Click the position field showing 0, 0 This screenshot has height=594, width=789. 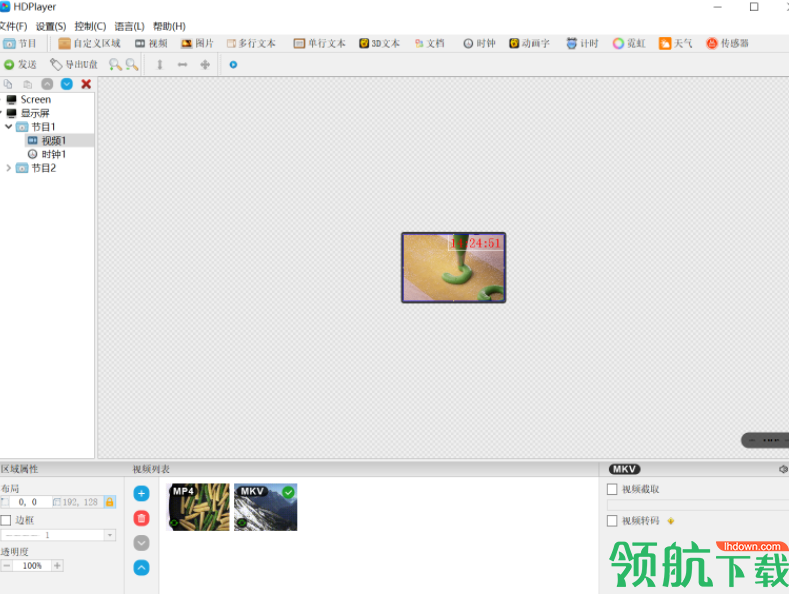click(28, 502)
